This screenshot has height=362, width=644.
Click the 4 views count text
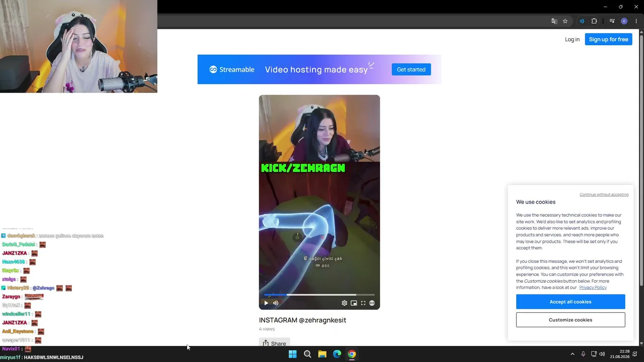(267, 329)
